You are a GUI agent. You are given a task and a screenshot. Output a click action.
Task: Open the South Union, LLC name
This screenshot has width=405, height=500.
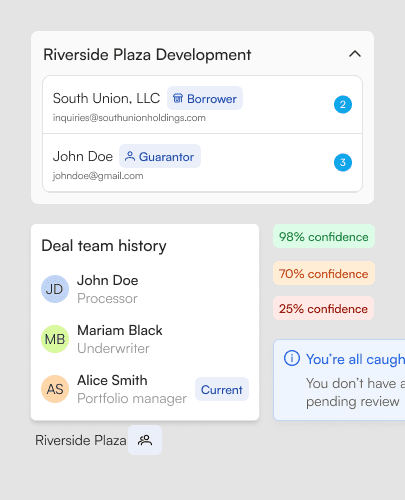pyautogui.click(x=106, y=98)
